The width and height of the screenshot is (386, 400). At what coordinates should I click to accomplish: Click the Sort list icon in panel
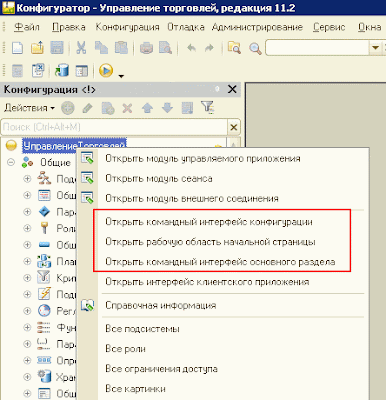187,108
